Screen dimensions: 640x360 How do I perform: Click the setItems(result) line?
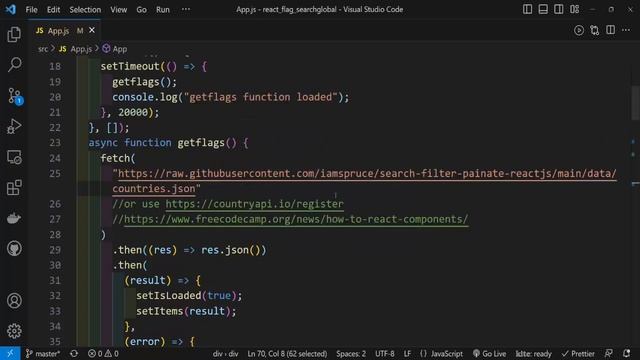pyautogui.click(x=186, y=311)
